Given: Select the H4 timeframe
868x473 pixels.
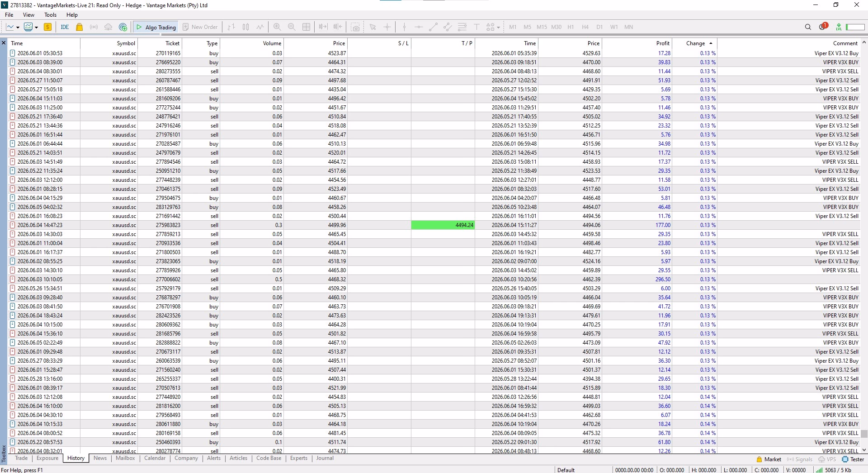Looking at the screenshot, I should [585, 27].
